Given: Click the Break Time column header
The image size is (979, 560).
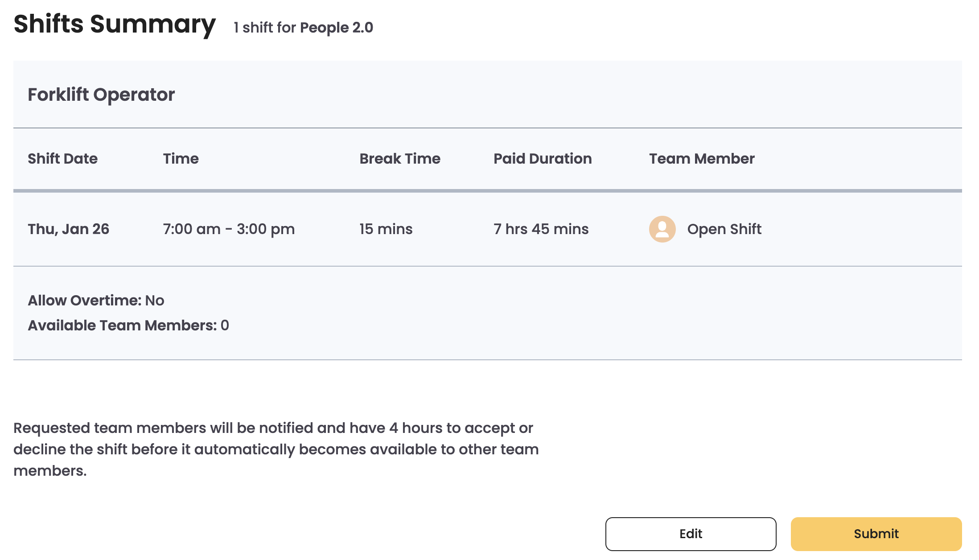Looking at the screenshot, I should pos(399,159).
